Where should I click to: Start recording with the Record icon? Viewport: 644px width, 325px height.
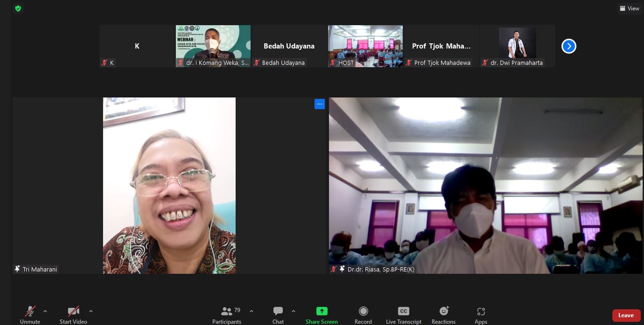[363, 311]
